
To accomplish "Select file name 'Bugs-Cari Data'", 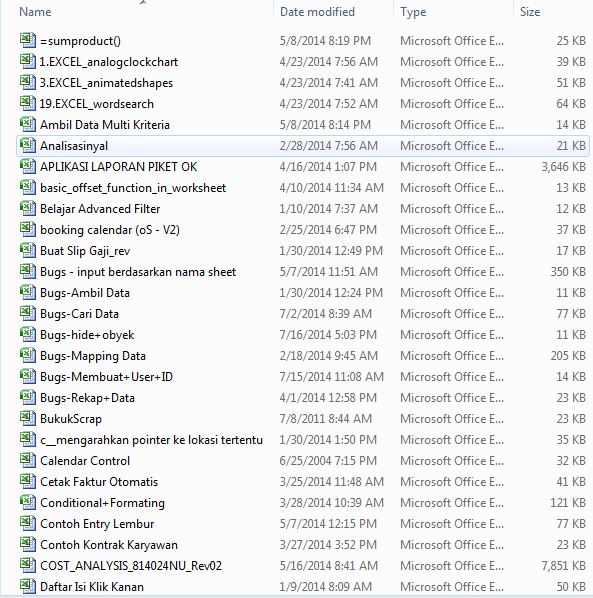I will pyautogui.click(x=79, y=313).
